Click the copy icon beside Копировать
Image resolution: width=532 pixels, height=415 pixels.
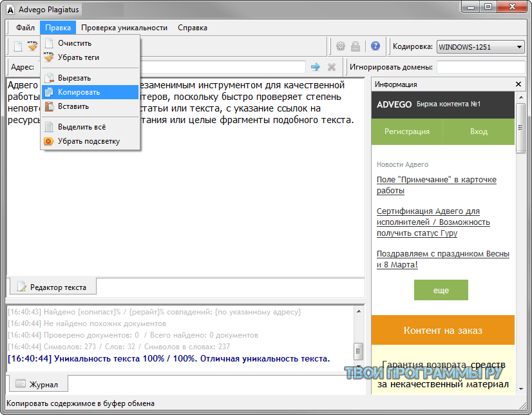coord(49,92)
